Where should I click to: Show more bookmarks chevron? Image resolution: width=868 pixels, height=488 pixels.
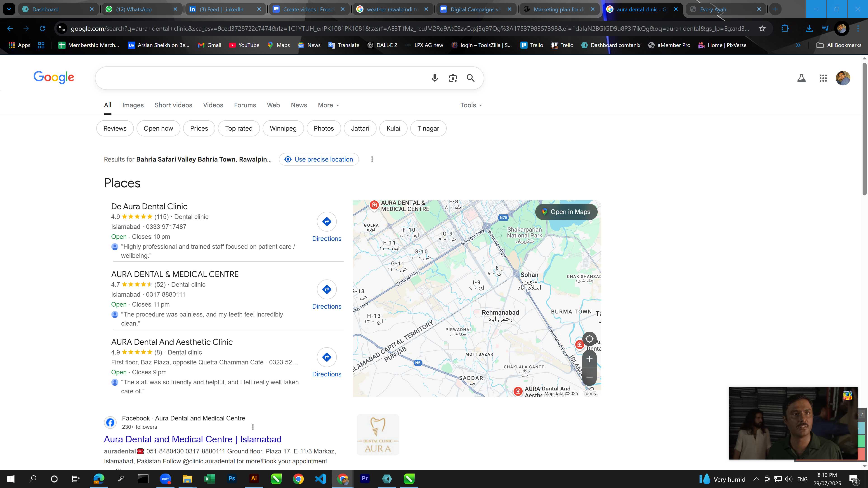click(798, 45)
